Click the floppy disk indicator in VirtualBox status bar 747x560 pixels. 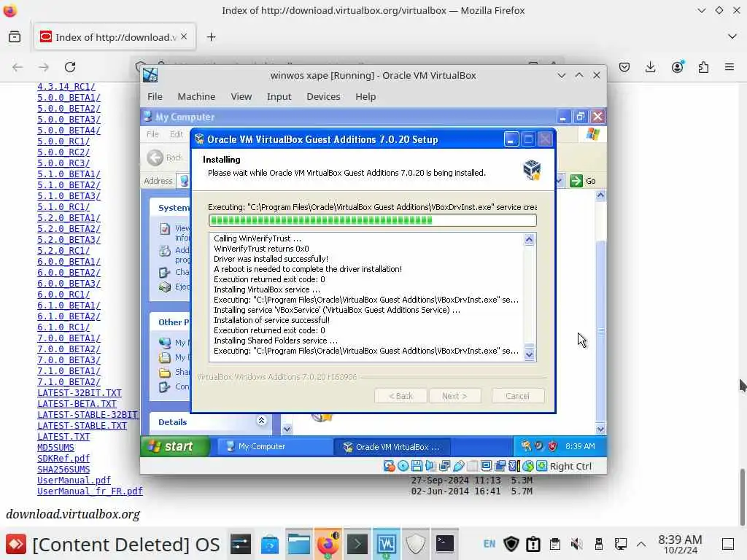[417, 466]
